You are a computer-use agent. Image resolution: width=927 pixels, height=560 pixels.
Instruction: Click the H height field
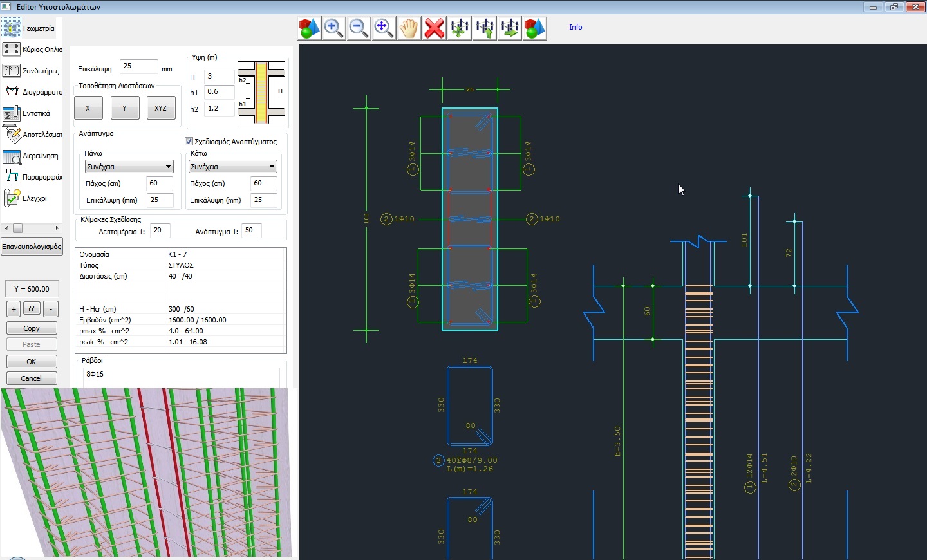click(x=220, y=77)
